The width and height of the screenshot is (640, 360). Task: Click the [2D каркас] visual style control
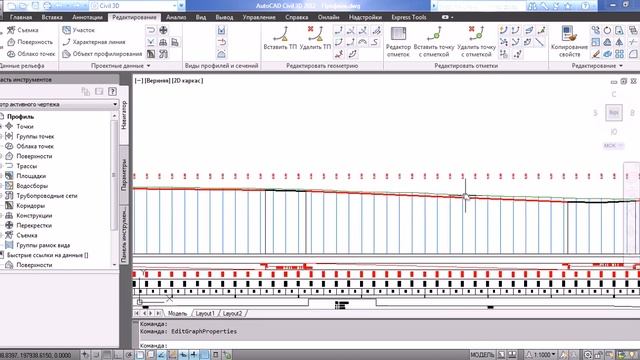(187, 81)
